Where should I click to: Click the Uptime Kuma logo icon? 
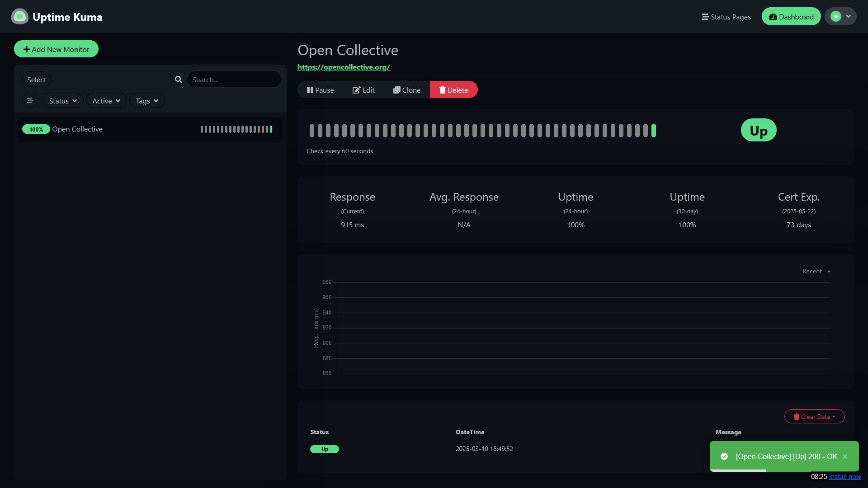coord(19,17)
